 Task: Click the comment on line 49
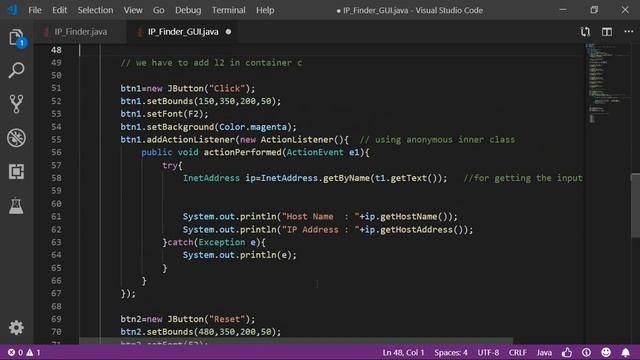point(211,63)
